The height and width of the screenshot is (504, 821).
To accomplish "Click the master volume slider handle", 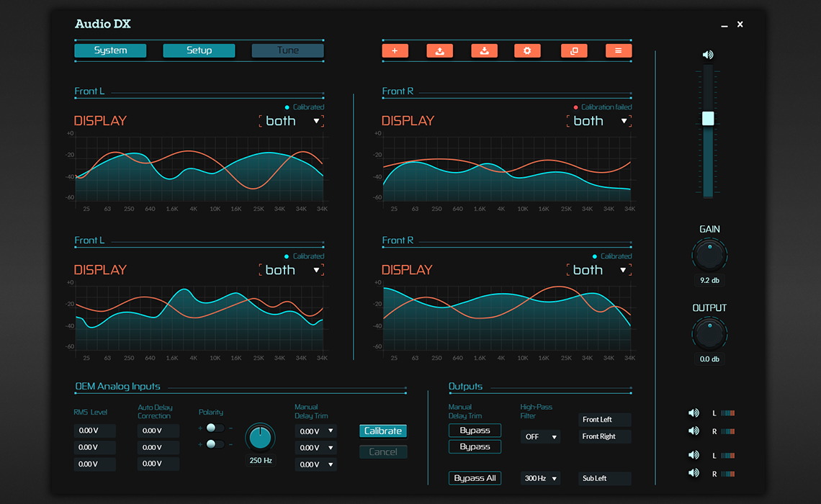I will coord(706,117).
